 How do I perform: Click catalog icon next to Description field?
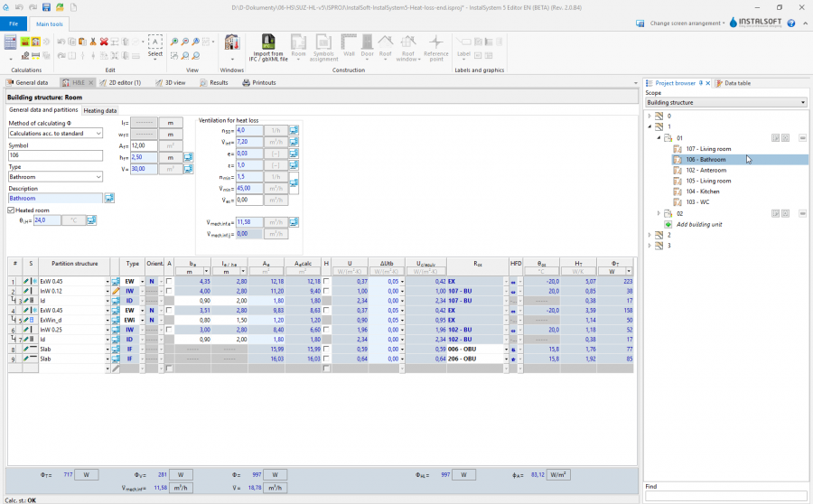click(109, 198)
